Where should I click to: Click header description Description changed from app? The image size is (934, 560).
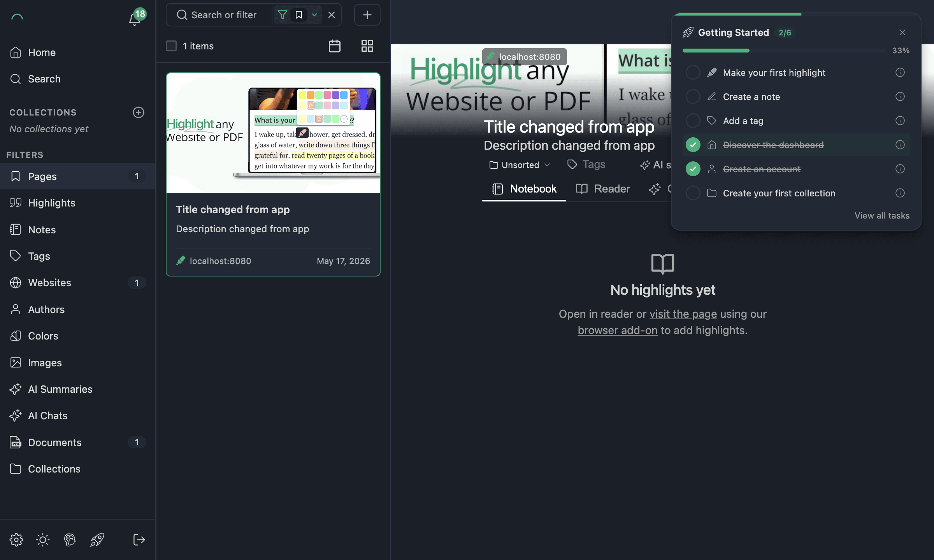coord(569,145)
